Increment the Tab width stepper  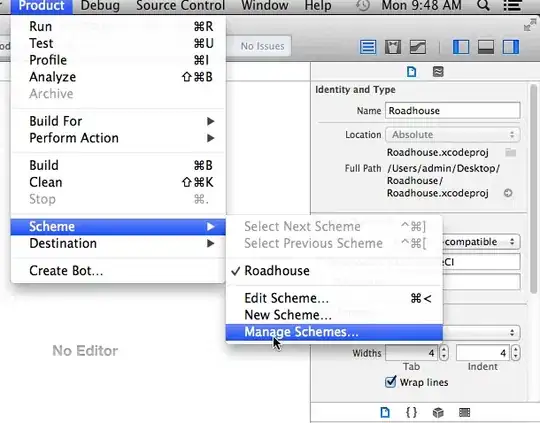pyautogui.click(x=444, y=349)
